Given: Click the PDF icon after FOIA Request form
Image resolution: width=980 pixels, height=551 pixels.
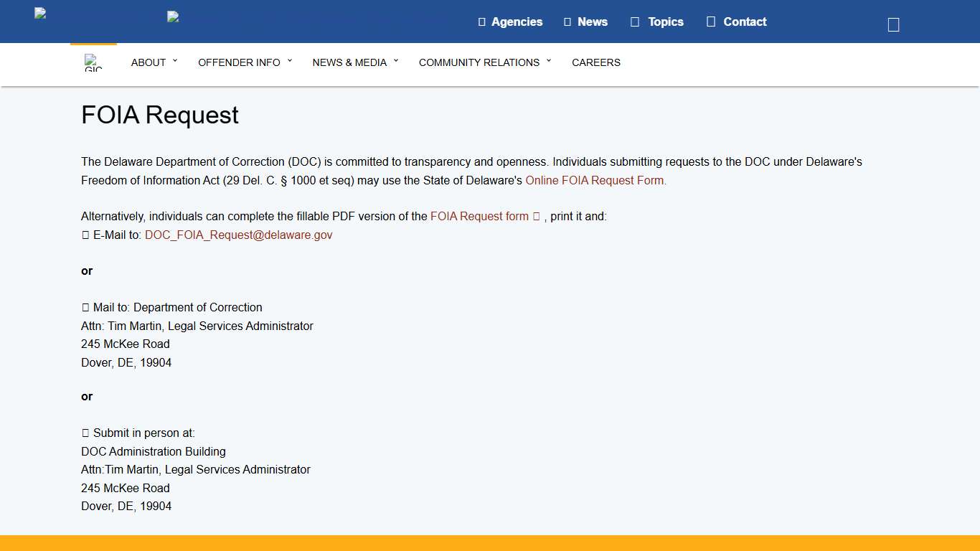Looking at the screenshot, I should click(x=537, y=217).
